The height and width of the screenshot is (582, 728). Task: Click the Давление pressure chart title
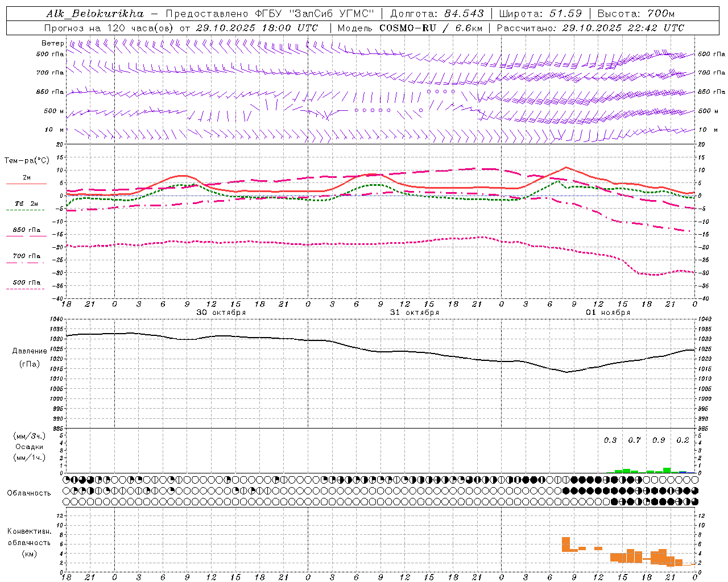click(x=30, y=351)
